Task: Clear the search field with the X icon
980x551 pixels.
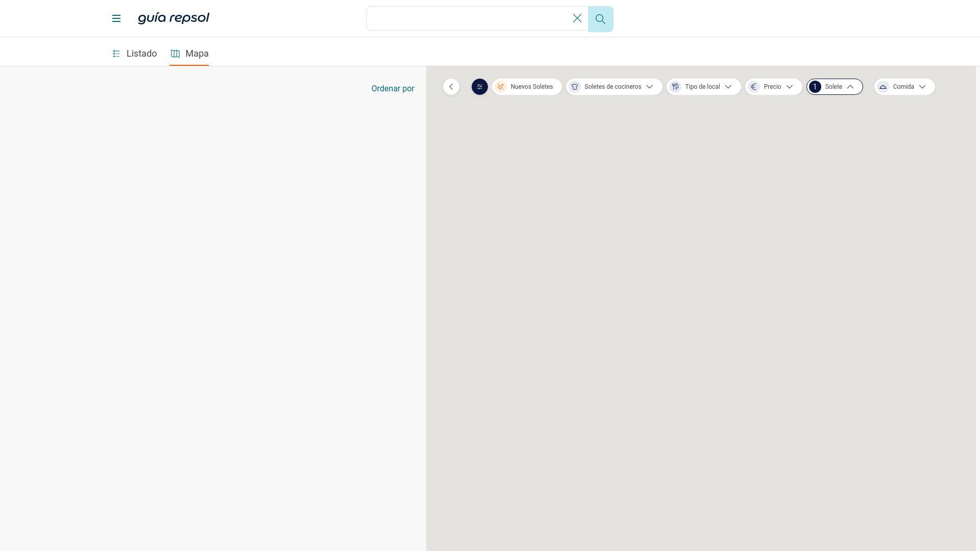Action: tap(577, 18)
